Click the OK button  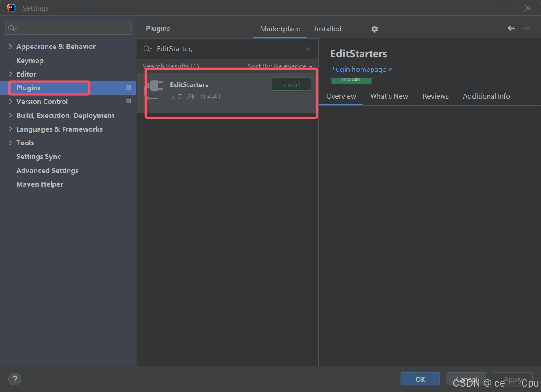tap(420, 379)
